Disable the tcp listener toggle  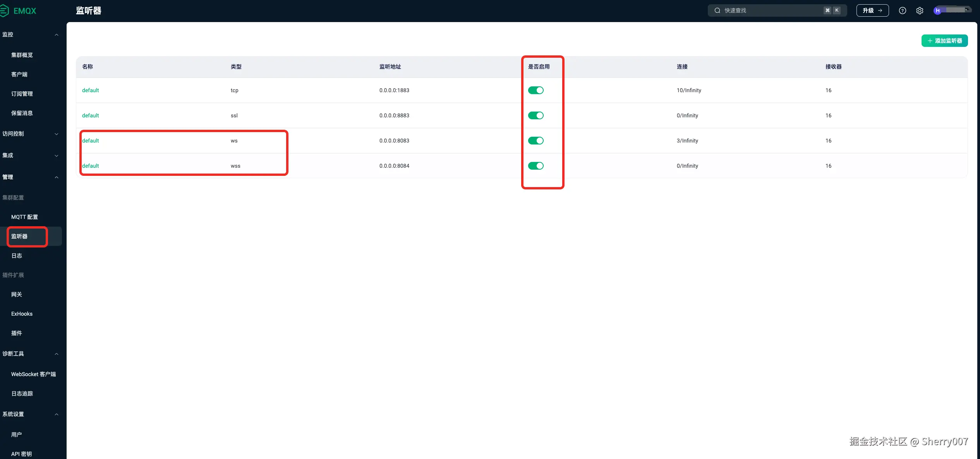tap(535, 90)
